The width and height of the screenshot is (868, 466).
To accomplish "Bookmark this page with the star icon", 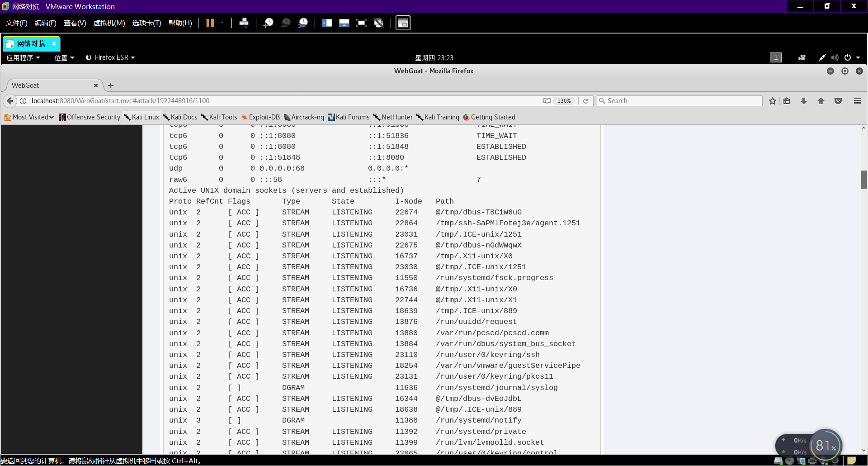I will (773, 101).
